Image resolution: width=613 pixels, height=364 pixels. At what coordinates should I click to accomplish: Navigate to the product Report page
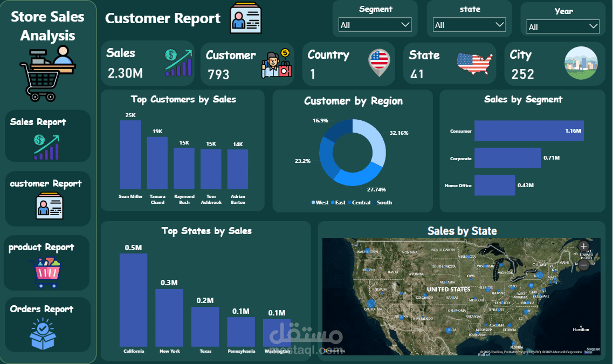[x=42, y=247]
